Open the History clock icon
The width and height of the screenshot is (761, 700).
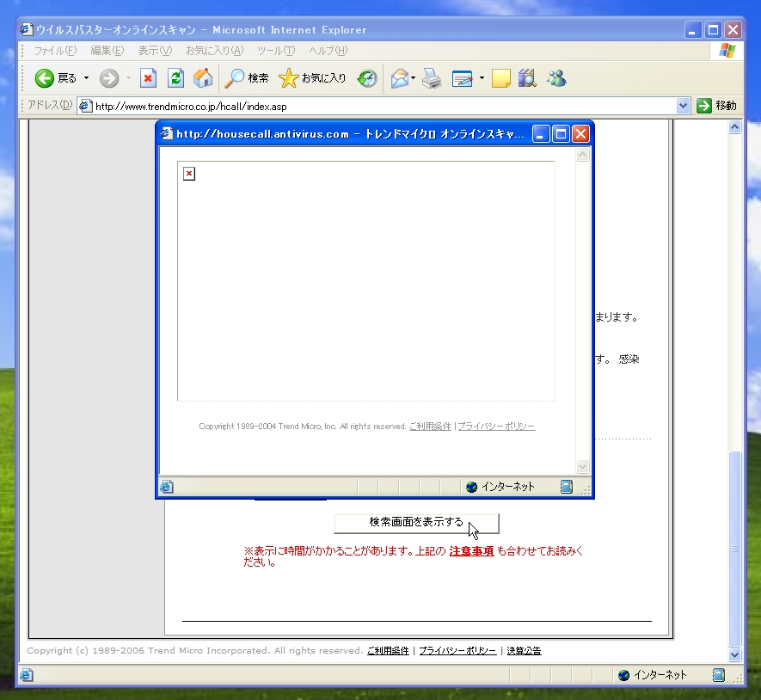367,78
